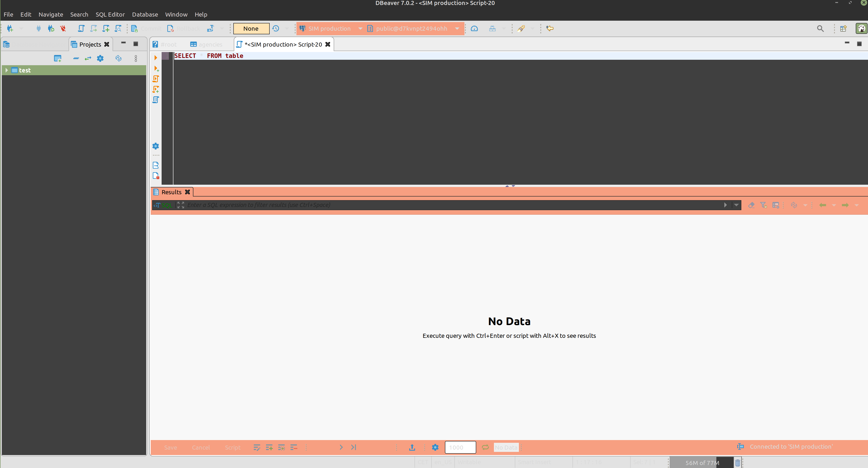Toggle output panel icon in editor sidebar
Viewport: 868px width, 468px height.
pyautogui.click(x=156, y=165)
